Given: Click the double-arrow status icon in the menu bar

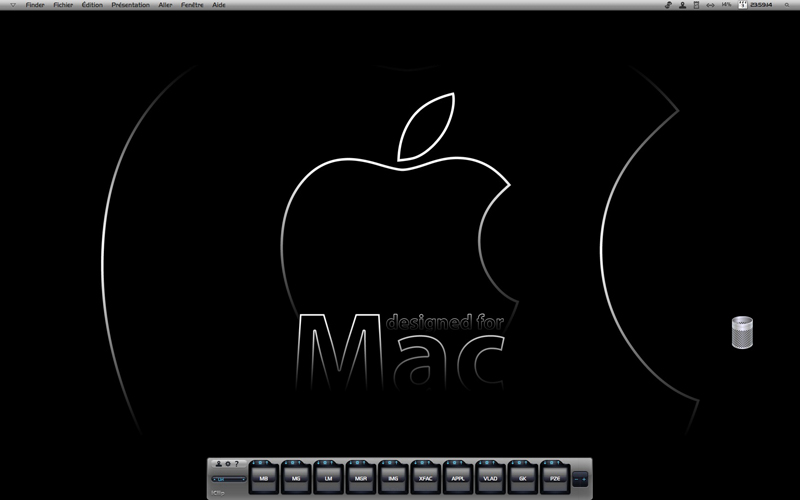Looking at the screenshot, I should [x=710, y=5].
